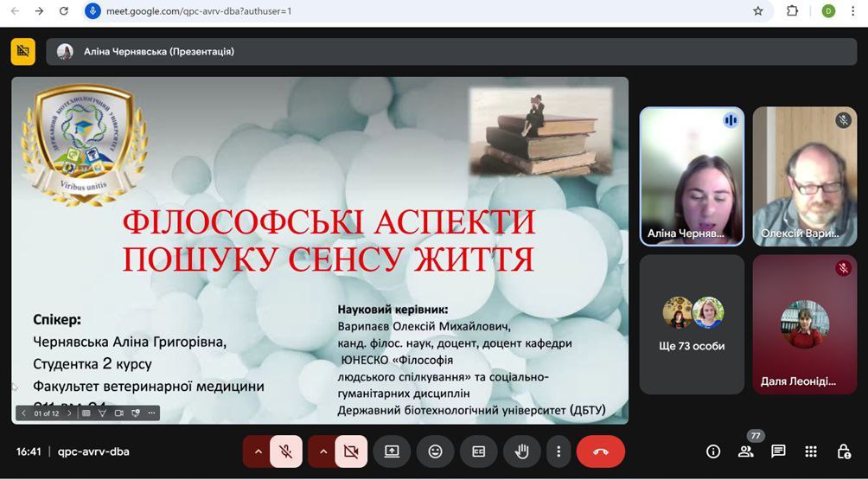
Task: Open host controls lock icon
Action: 844,451
